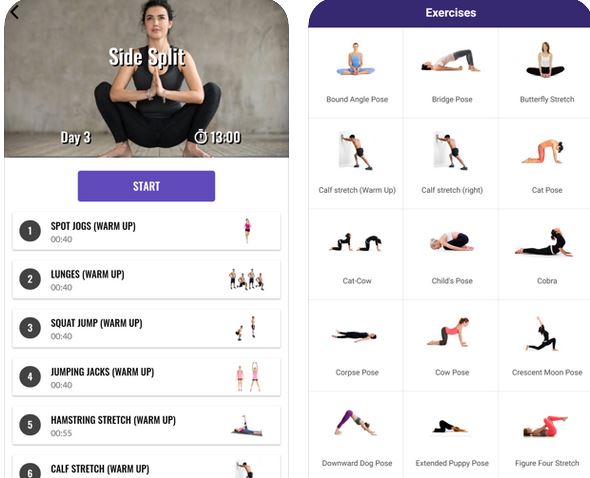Select the Bridge Pose thumbnail
Viewport: 590px width, 478px height.
click(x=451, y=61)
